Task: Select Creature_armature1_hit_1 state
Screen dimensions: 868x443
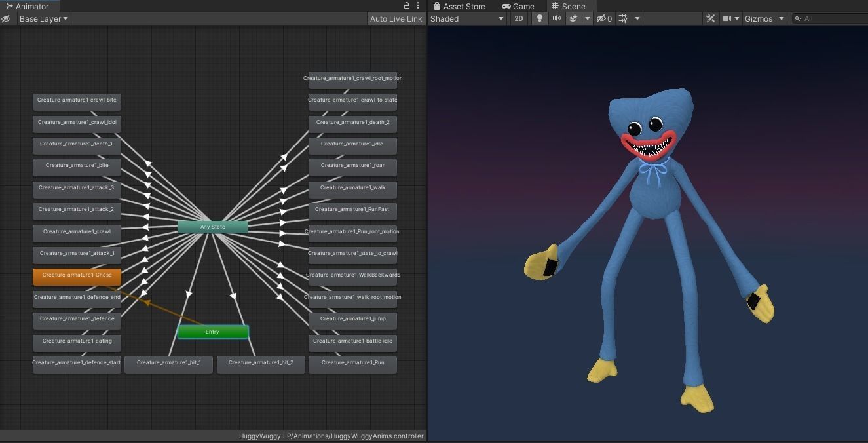Action: [x=169, y=364]
